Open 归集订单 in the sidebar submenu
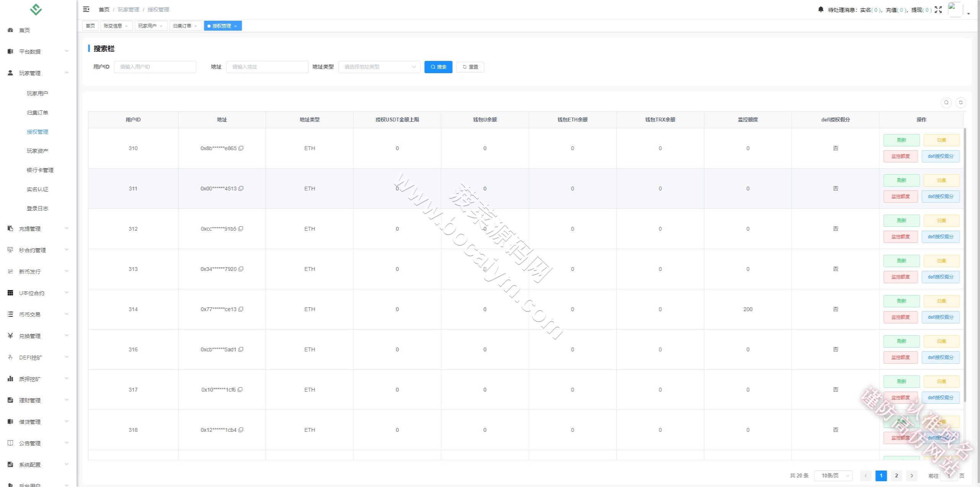Screen dimensions: 980x487 coord(38,112)
